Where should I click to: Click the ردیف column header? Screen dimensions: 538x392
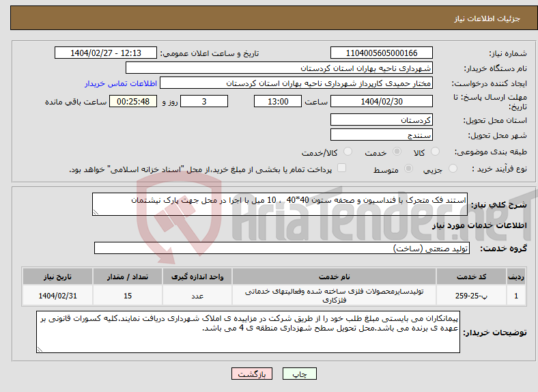coord(516,277)
